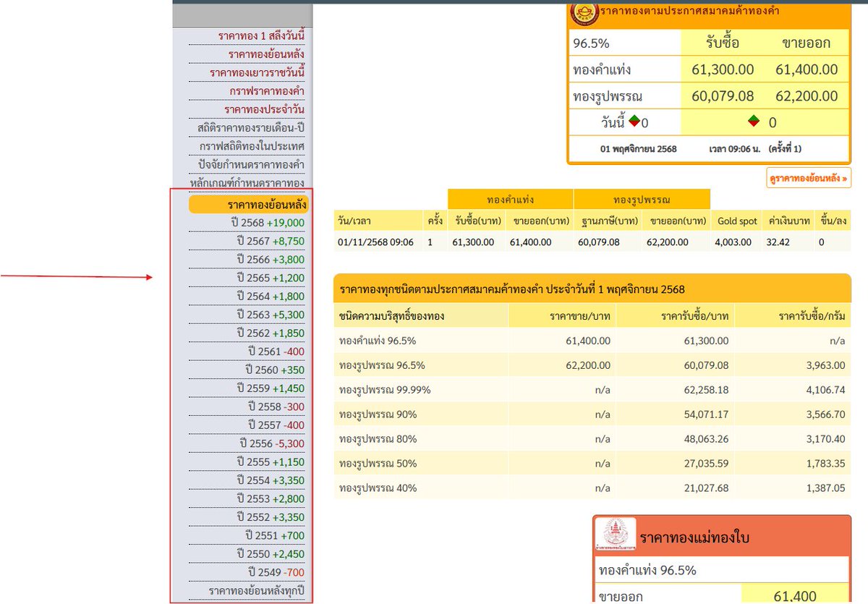Open ราคาทองย้อนหลังทุกปี link
Screen dimensions: 868x604
257,591
